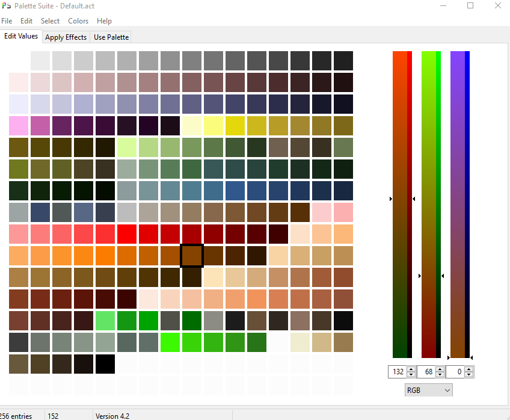
Task: Click the Version 4.2 status text
Action: [112, 416]
